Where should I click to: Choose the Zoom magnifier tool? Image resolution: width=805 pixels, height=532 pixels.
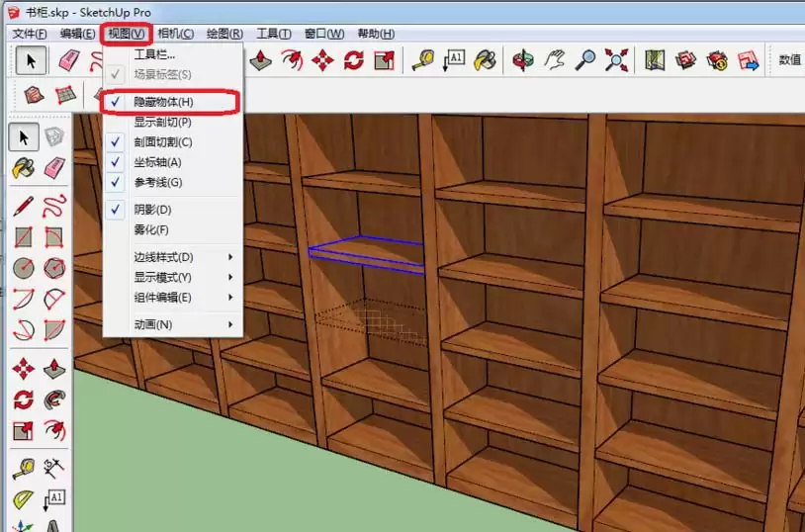(x=585, y=60)
